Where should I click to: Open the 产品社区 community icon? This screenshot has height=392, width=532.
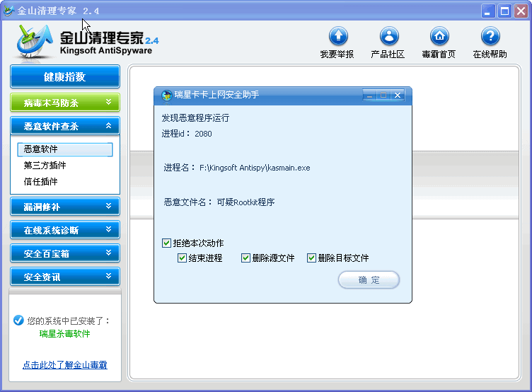389,36
